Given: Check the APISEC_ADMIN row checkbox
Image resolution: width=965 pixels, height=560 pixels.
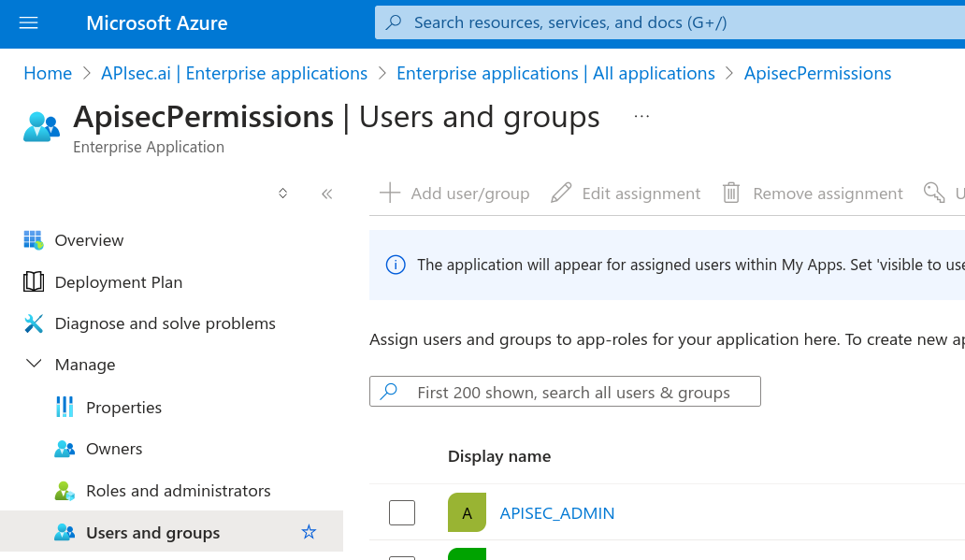Looking at the screenshot, I should point(402,512).
